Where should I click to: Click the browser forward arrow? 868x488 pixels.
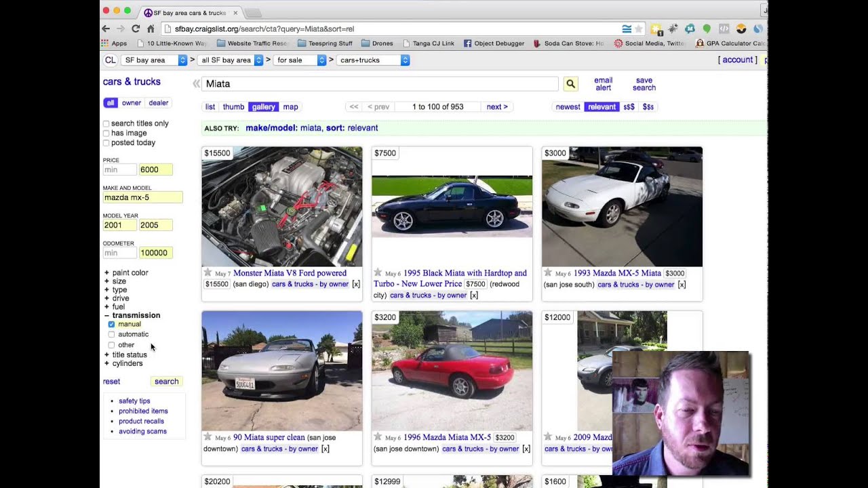121,28
